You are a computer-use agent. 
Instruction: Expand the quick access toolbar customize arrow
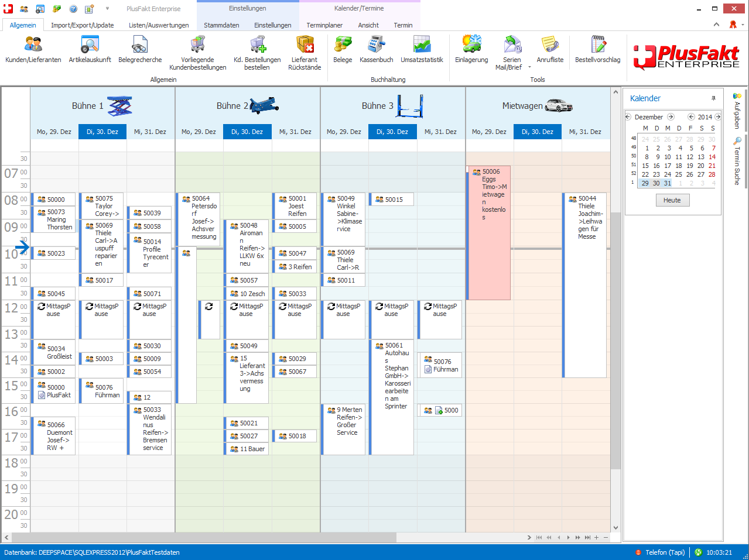pyautogui.click(x=107, y=9)
